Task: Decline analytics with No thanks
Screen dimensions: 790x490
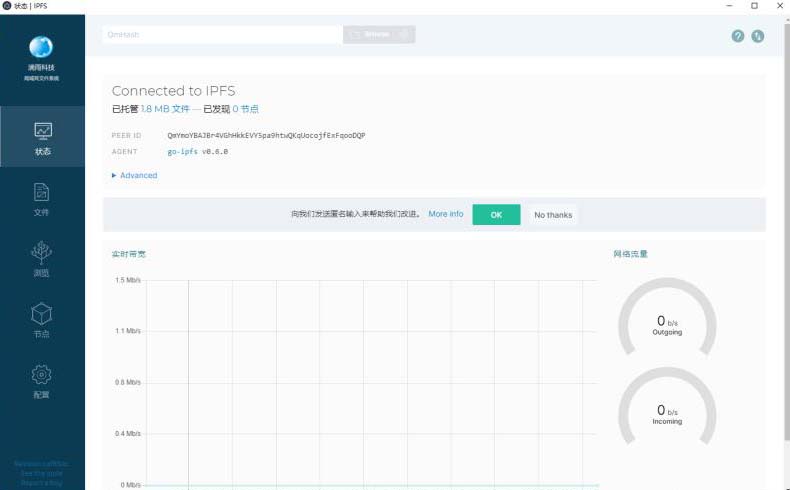Action: [x=553, y=215]
